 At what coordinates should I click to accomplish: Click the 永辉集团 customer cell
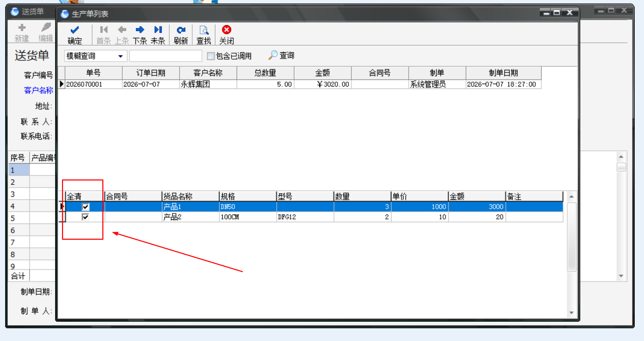coord(208,84)
